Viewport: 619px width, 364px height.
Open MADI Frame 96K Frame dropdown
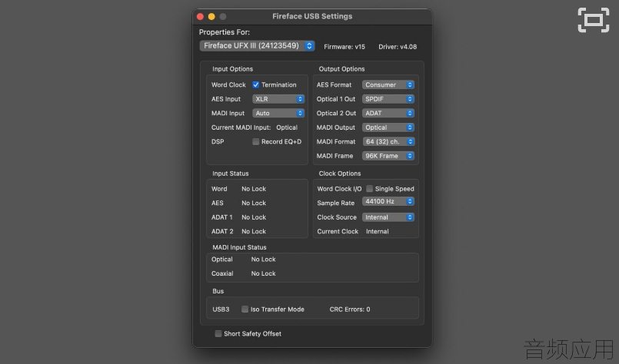(388, 156)
